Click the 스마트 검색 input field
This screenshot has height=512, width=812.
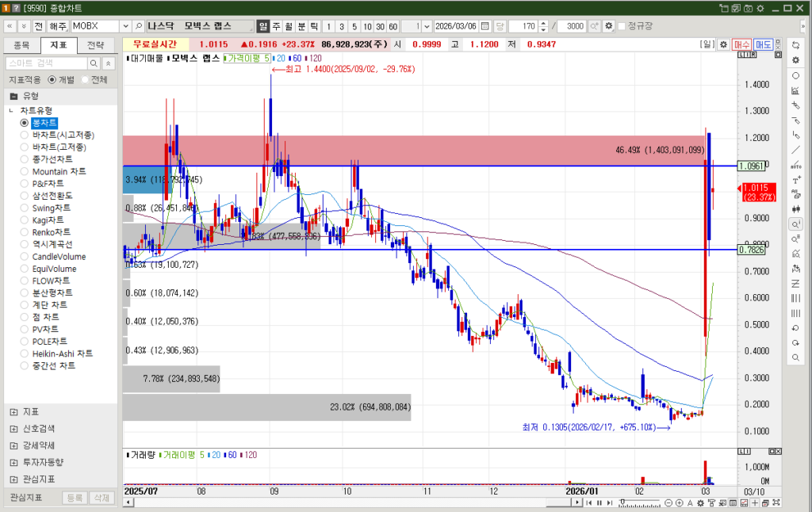point(46,63)
